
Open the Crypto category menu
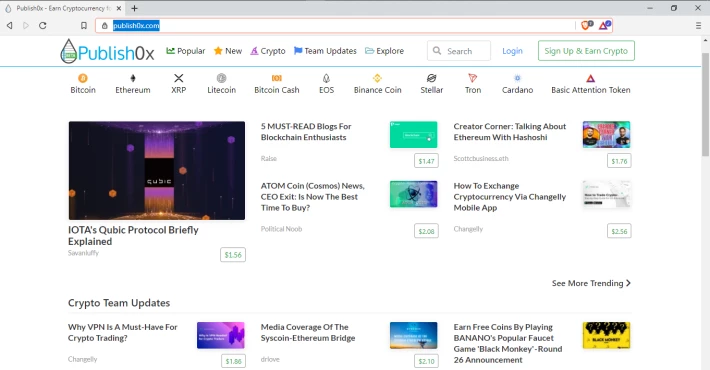pos(268,51)
